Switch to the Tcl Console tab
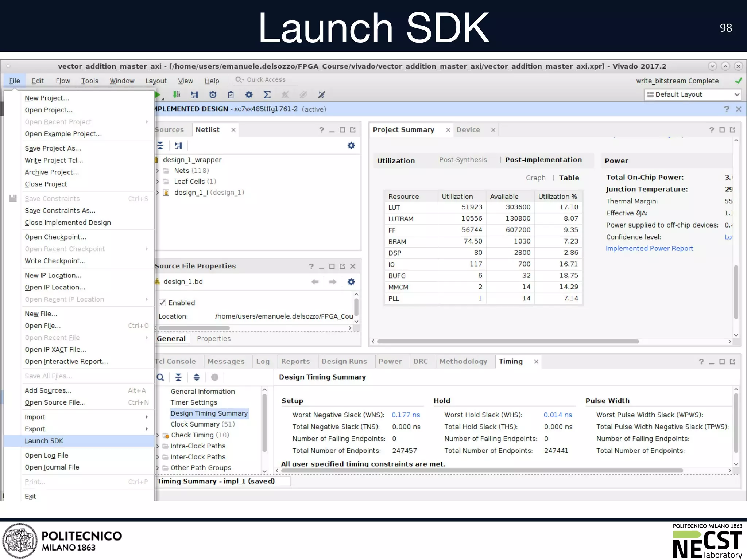Screen dimensions: 747x560 (x=175, y=362)
